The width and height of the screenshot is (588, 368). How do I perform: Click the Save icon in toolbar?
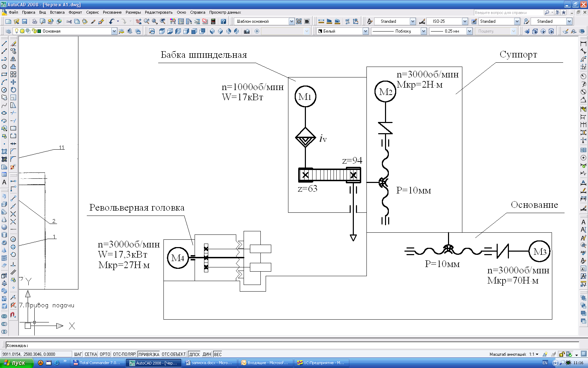pos(24,21)
